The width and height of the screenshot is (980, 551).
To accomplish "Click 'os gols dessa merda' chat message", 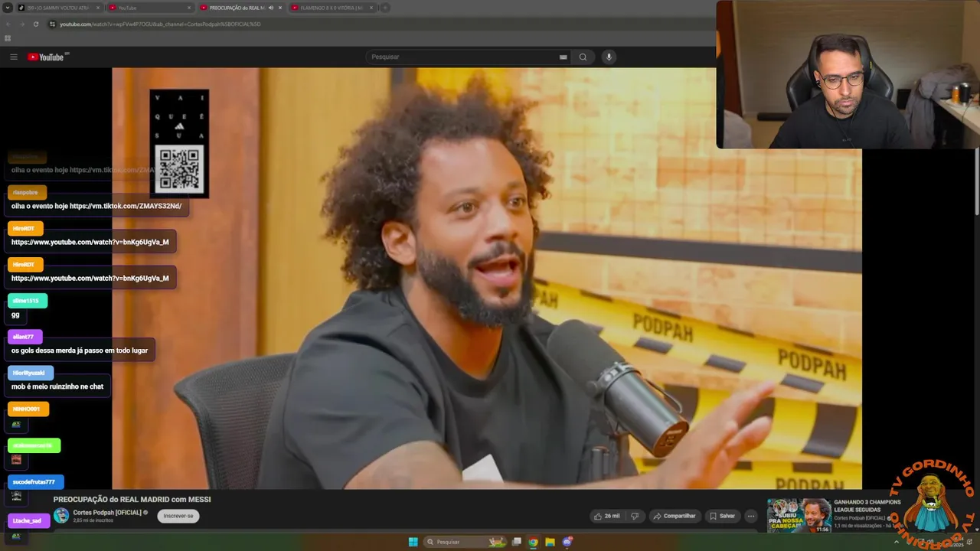I will click(x=80, y=350).
